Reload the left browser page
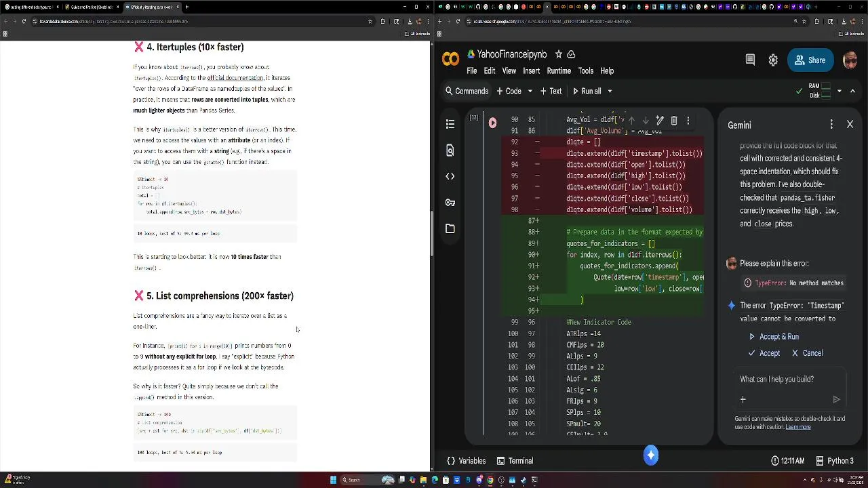 click(24, 21)
